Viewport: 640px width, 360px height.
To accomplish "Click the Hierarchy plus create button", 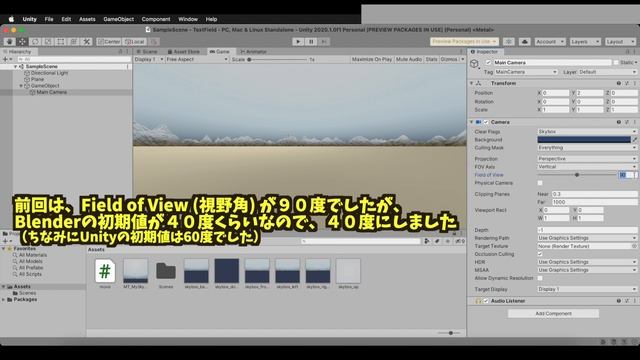I will coord(6,60).
